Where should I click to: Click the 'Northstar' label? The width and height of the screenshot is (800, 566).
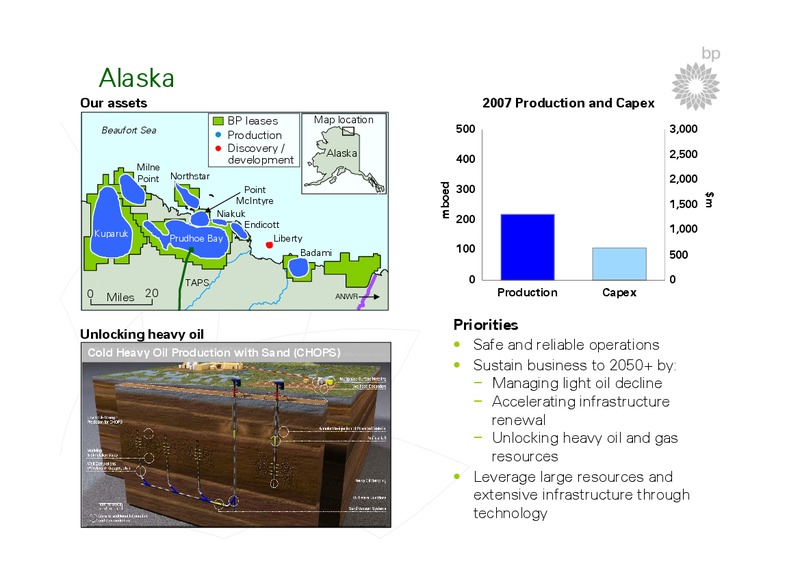coord(190,176)
